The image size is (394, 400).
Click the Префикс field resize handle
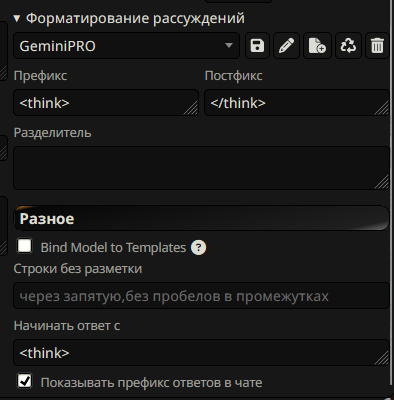(x=191, y=108)
